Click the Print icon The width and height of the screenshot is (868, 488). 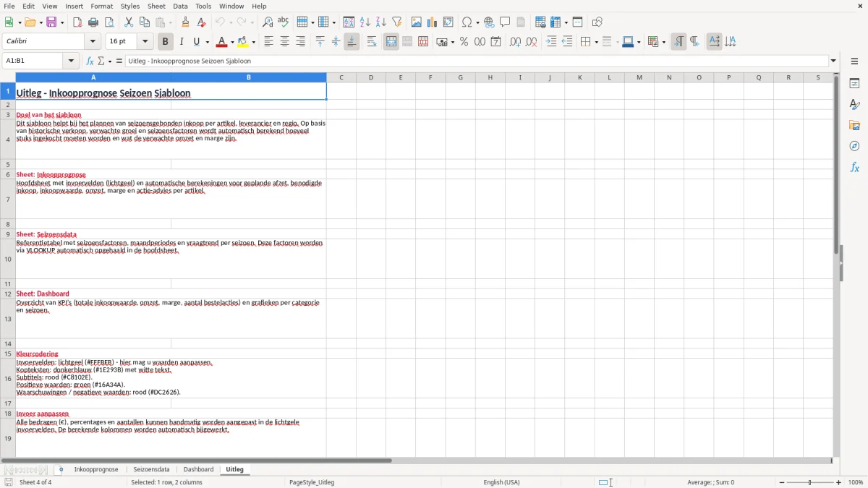(x=93, y=22)
